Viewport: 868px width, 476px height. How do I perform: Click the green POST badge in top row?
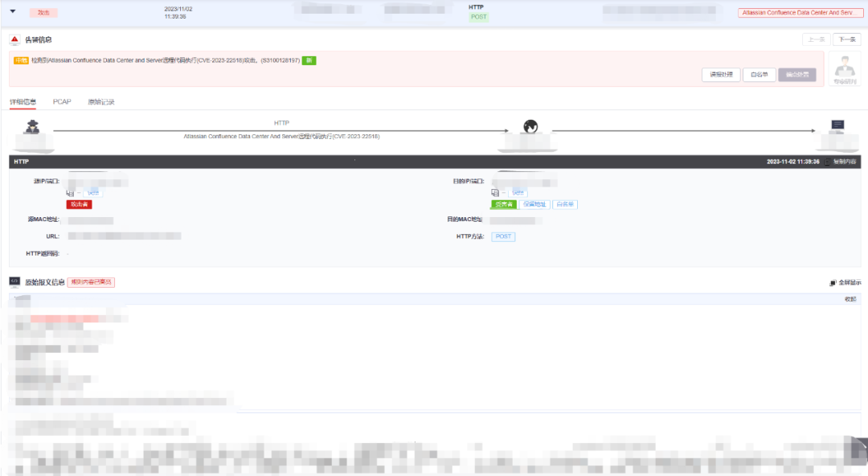479,17
